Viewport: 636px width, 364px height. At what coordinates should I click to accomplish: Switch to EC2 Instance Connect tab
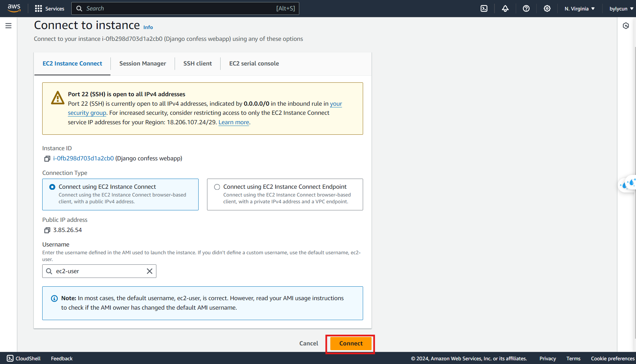[72, 63]
